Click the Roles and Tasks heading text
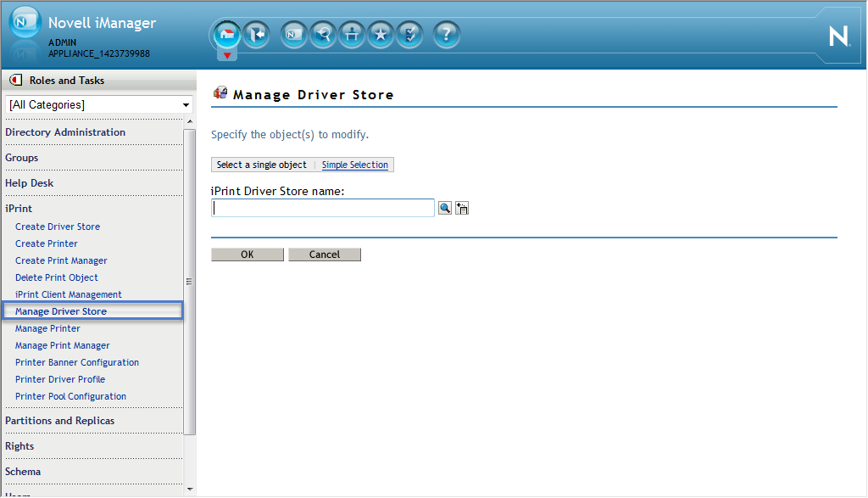This screenshot has height=498, width=868. [x=67, y=81]
